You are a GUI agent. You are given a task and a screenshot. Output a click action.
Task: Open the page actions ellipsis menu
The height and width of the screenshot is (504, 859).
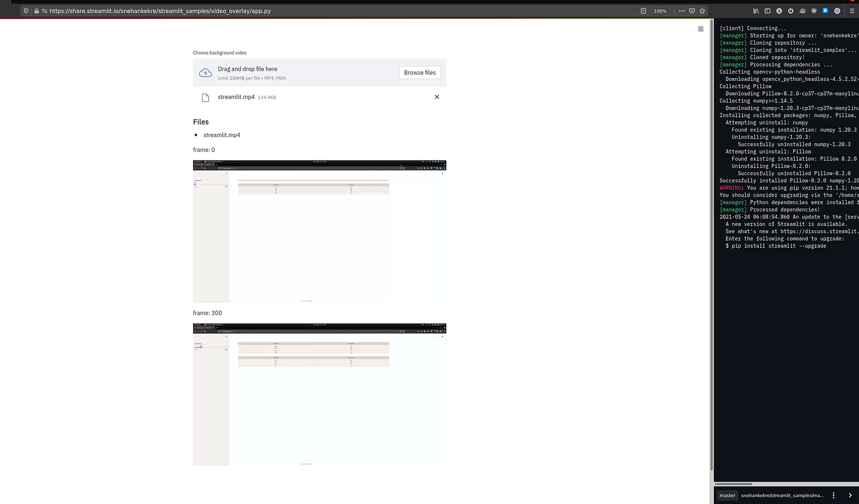click(x=682, y=11)
